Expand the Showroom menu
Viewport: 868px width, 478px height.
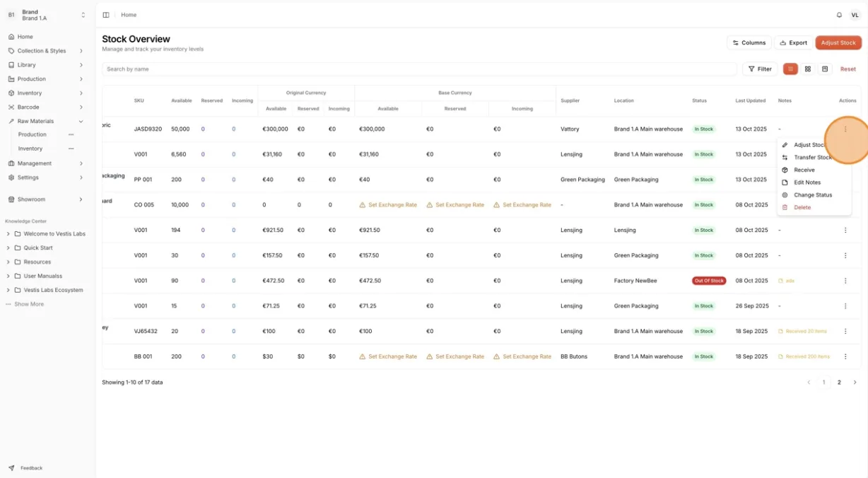pos(46,199)
